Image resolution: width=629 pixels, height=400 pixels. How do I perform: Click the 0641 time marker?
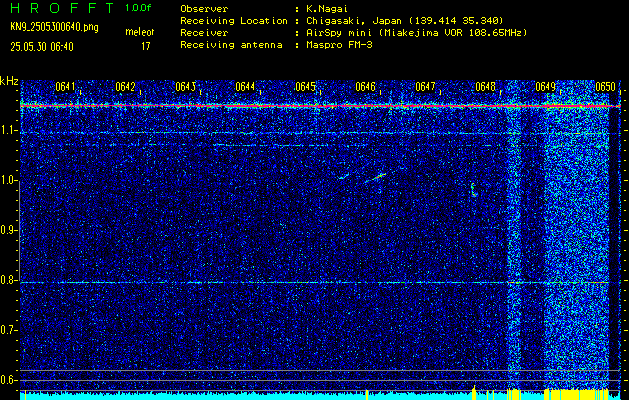tap(65, 87)
